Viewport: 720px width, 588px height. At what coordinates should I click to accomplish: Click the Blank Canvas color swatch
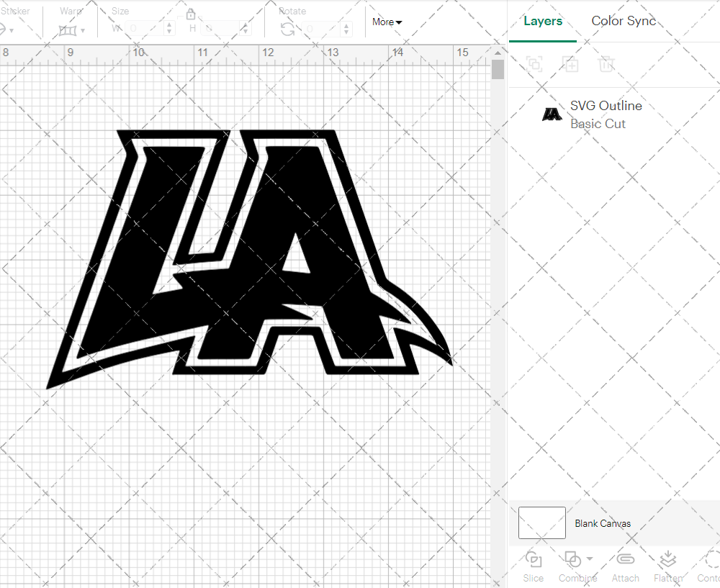(541, 523)
